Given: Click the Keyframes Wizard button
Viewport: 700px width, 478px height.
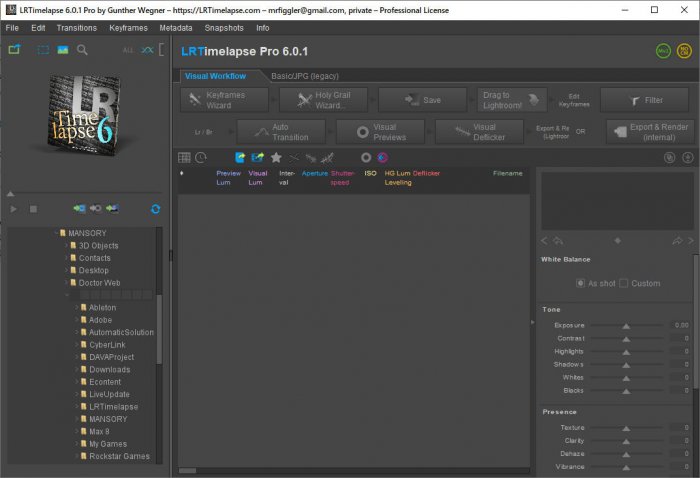Looking at the screenshot, I should pyautogui.click(x=226, y=100).
